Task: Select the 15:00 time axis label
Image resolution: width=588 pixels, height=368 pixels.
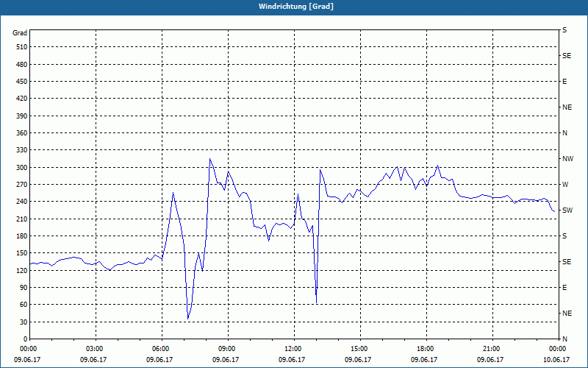Action: click(359, 348)
